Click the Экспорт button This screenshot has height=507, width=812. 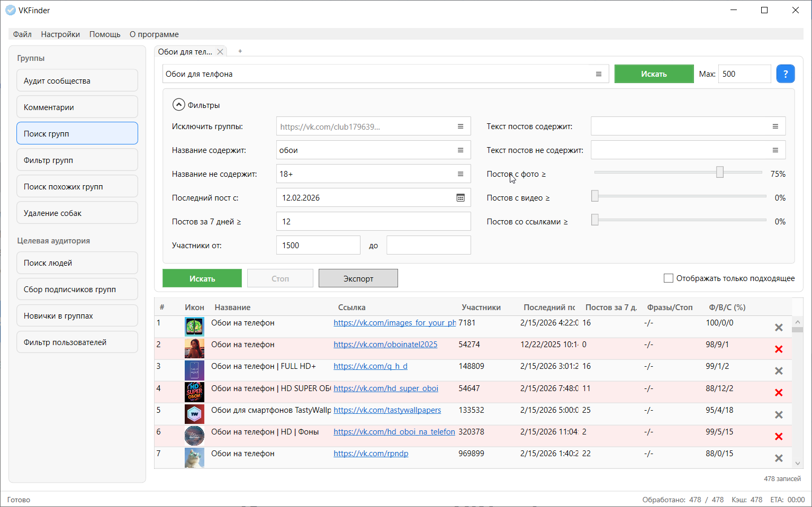point(358,278)
